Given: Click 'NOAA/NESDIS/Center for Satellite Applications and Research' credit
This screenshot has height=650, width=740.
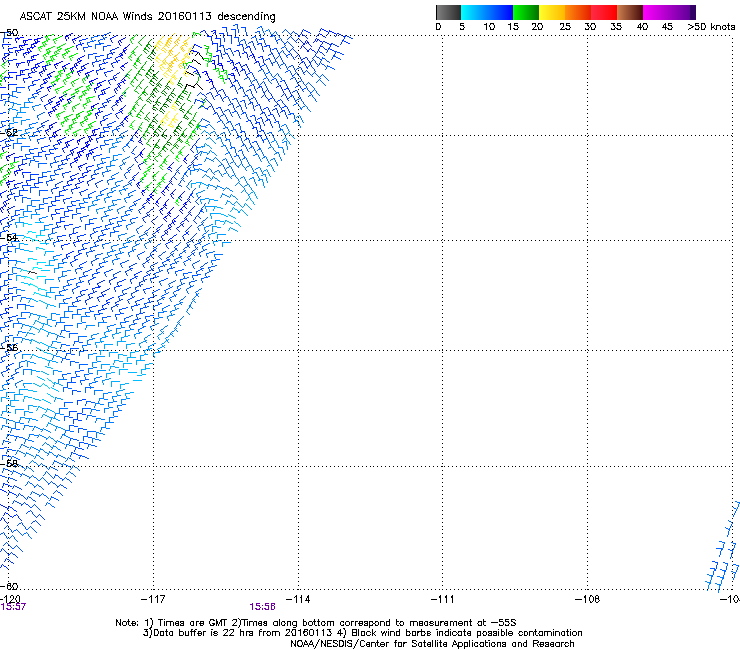Looking at the screenshot, I should (x=432, y=644).
